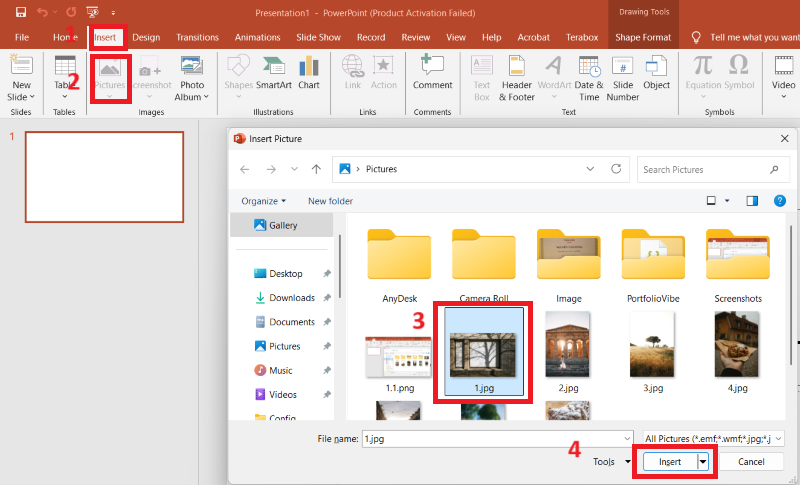
Task: Open the Organize dropdown menu
Action: (x=263, y=201)
